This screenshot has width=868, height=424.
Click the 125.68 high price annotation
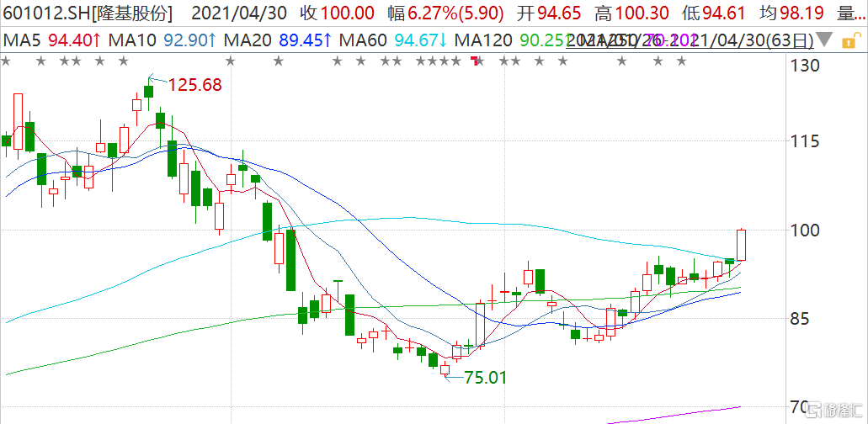click(194, 85)
